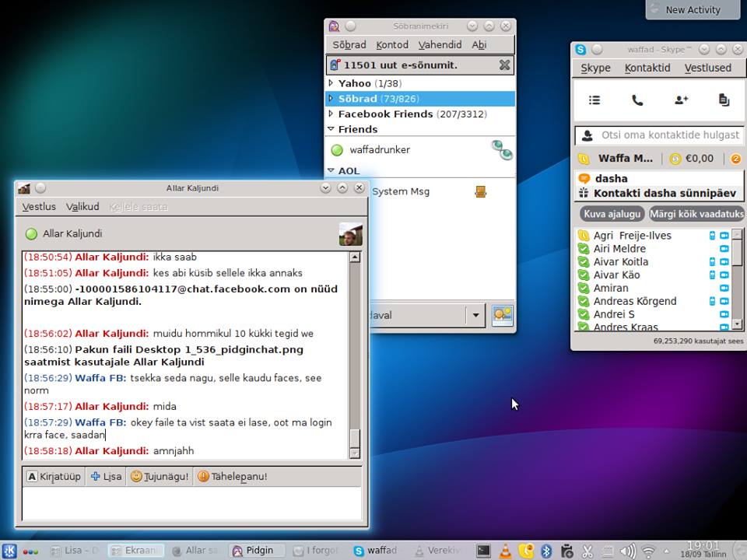The image size is (747, 560).
Task: Click the VLC cone tray icon
Action: pyautogui.click(x=505, y=551)
